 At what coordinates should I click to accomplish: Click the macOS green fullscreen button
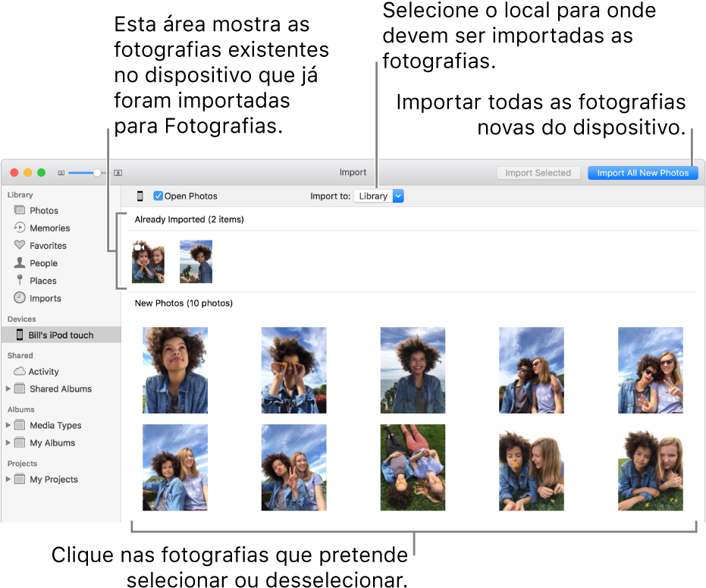click(x=42, y=172)
